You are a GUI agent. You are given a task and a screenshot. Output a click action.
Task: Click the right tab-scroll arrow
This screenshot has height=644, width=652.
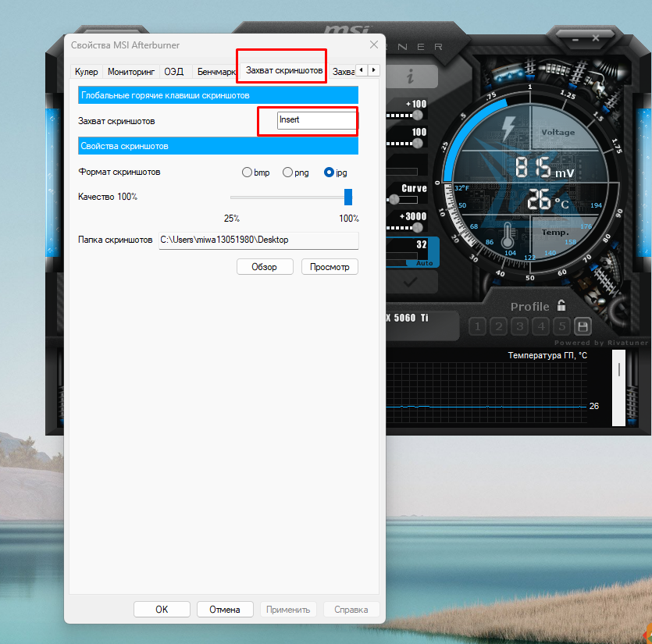pos(374,69)
